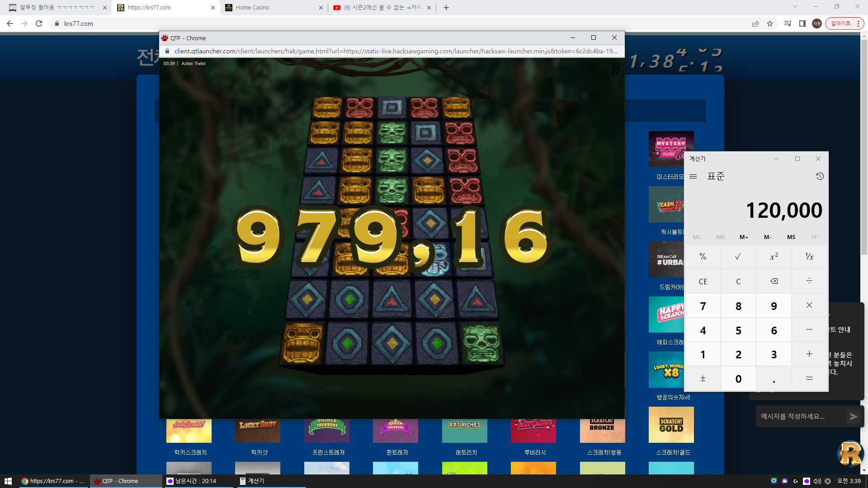Screen dimensions: 868x488
Task: Click calculator memory subtract M-
Action: pos(768,237)
